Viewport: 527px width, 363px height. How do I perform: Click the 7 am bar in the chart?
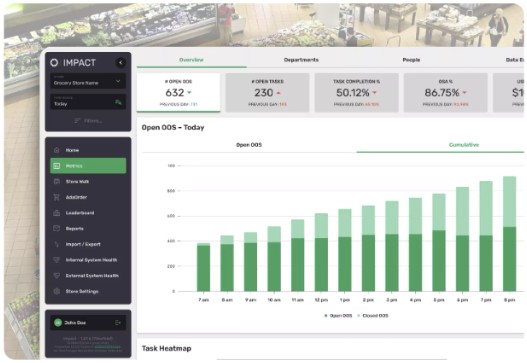(x=203, y=267)
